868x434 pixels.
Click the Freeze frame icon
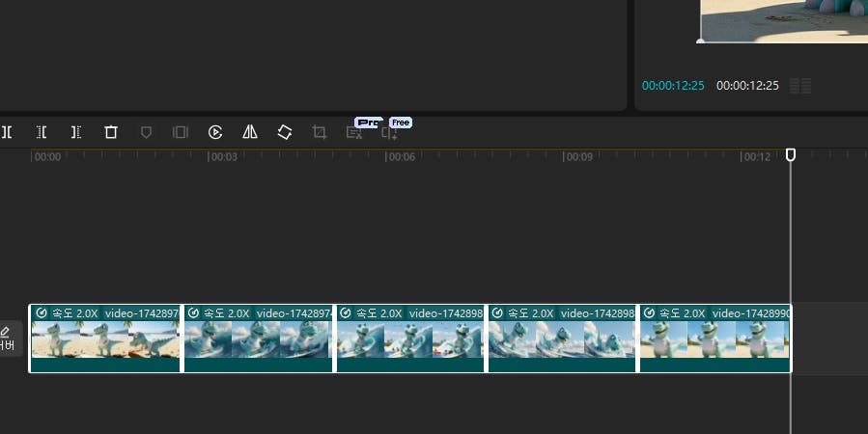pyautogui.click(x=181, y=132)
